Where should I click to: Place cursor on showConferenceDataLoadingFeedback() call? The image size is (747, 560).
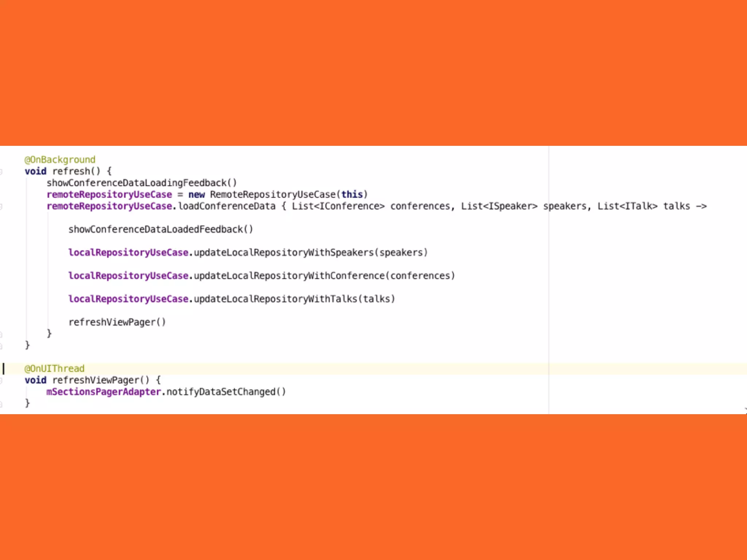pos(142,183)
